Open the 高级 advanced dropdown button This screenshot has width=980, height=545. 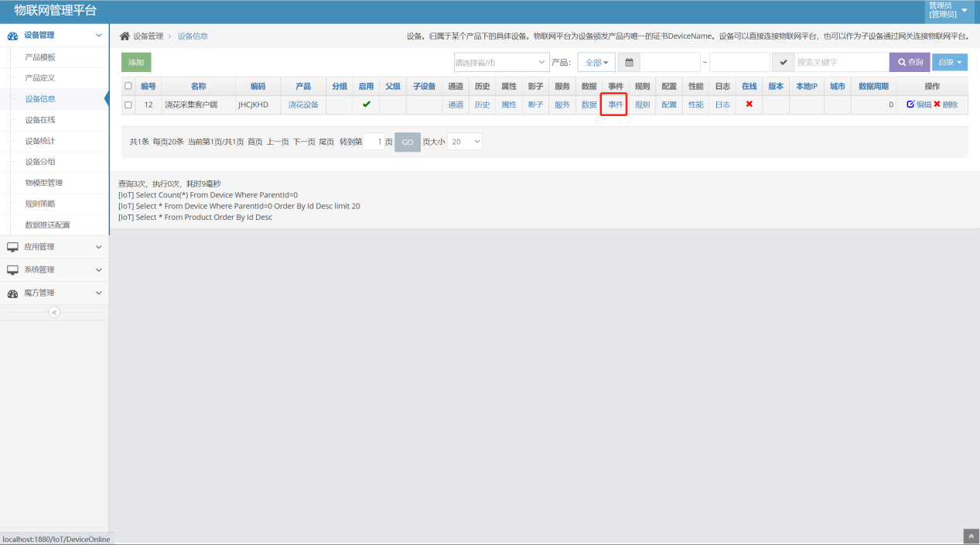click(950, 62)
